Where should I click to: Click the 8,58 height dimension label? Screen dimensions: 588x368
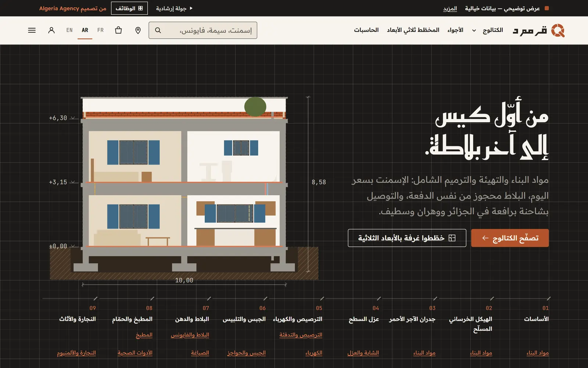point(319,182)
